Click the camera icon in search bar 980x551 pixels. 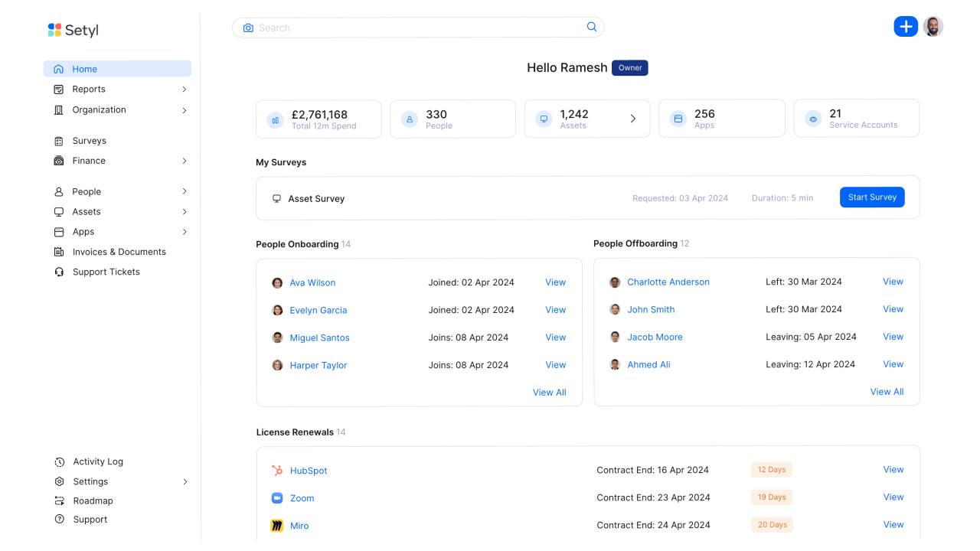pos(248,28)
